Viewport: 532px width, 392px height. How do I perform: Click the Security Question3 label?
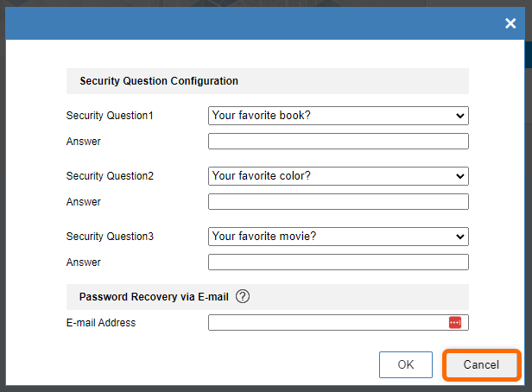click(x=110, y=237)
